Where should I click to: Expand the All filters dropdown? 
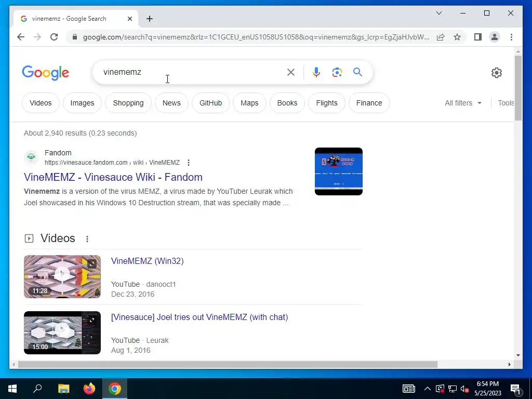463,103
